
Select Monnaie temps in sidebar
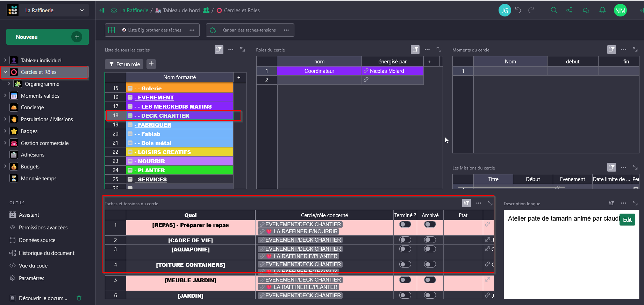point(38,179)
